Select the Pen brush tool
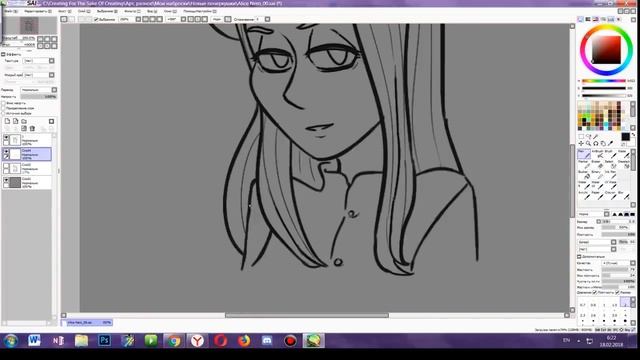The height and width of the screenshot is (360, 640). (x=584, y=153)
